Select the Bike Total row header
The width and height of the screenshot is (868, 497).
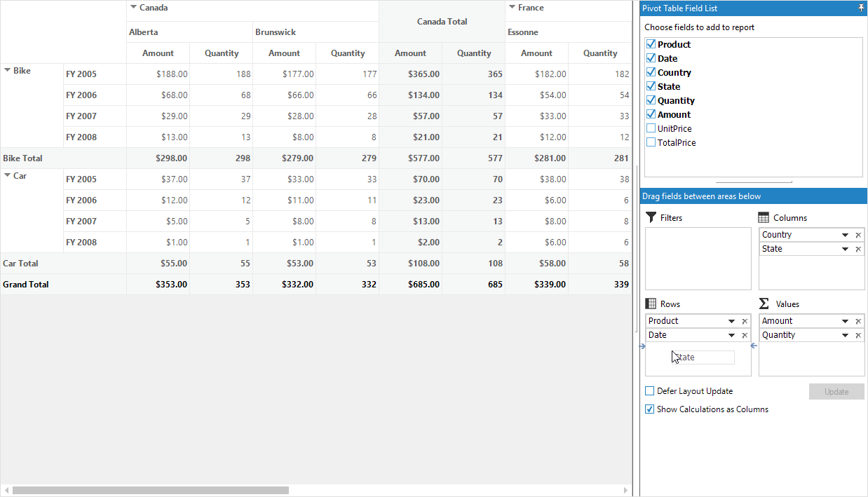(63, 158)
